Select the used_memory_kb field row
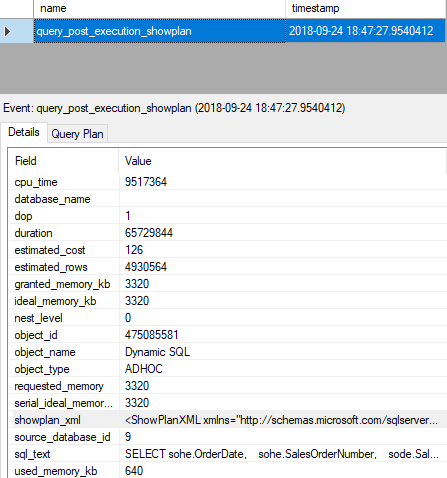Image resolution: width=447 pixels, height=478 pixels. click(x=228, y=470)
